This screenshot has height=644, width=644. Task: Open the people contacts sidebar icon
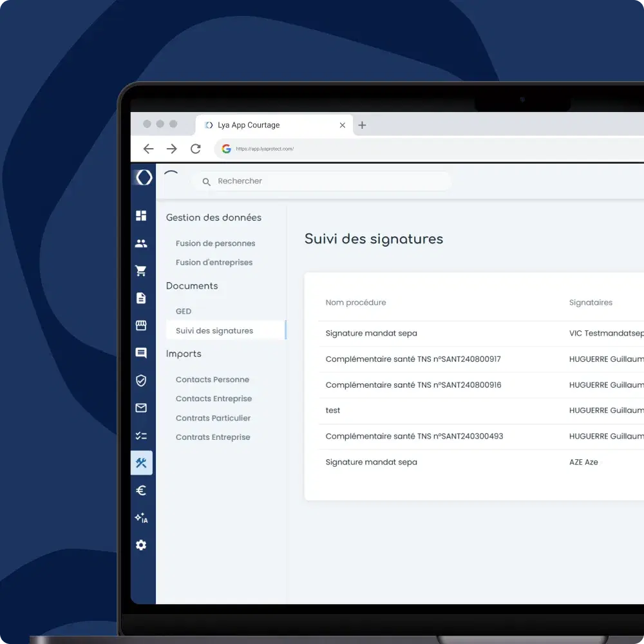click(x=141, y=243)
